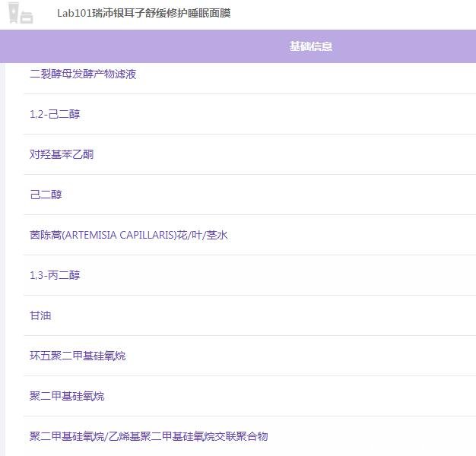
Task: Select the 1,2-己二醇 ingredient
Action: [55, 115]
